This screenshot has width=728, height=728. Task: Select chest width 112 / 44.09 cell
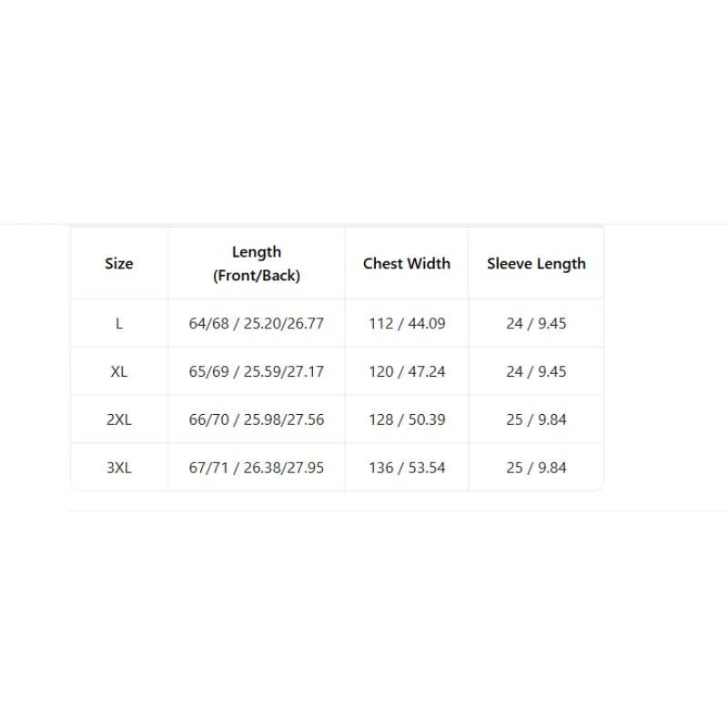(x=407, y=323)
